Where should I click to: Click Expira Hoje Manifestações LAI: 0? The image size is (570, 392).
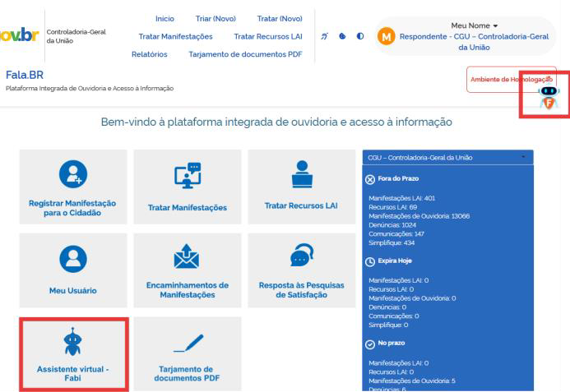click(x=398, y=280)
